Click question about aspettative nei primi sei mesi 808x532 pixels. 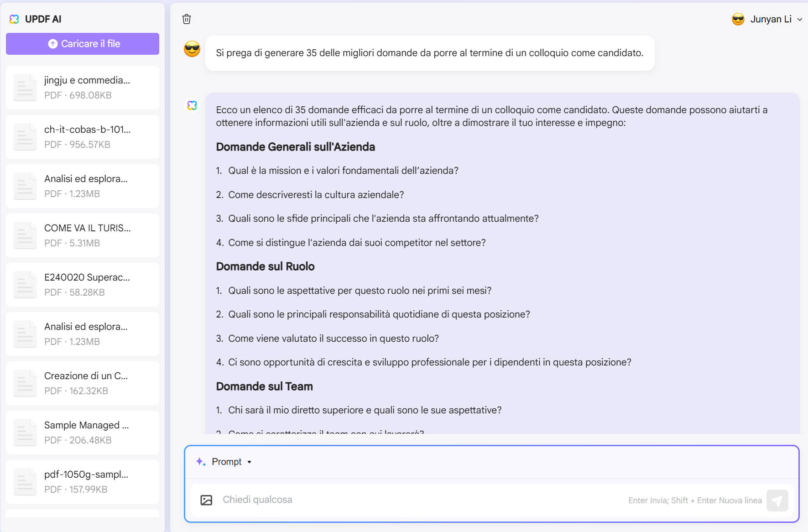pyautogui.click(x=360, y=291)
